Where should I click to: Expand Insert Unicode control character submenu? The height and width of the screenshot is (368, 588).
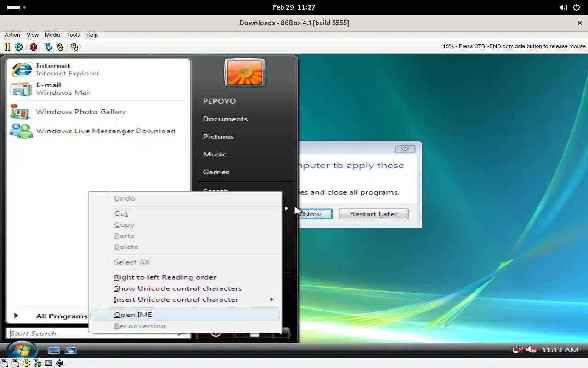pos(185,299)
